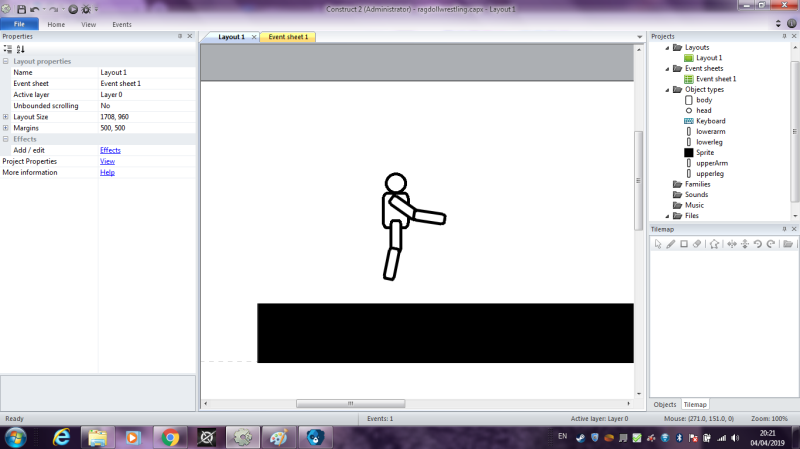This screenshot has height=449, width=800.
Task: Collapse the Effects section
Action: tap(6, 139)
